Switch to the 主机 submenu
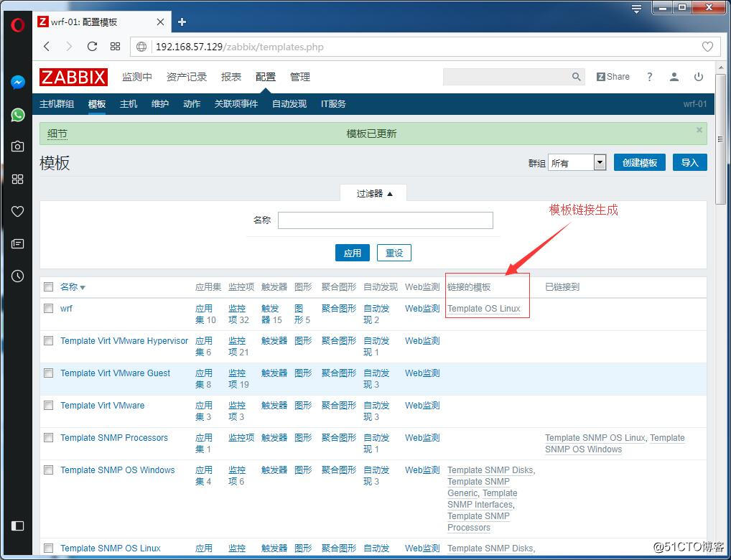Screen dimensions: 731x560 (129, 104)
